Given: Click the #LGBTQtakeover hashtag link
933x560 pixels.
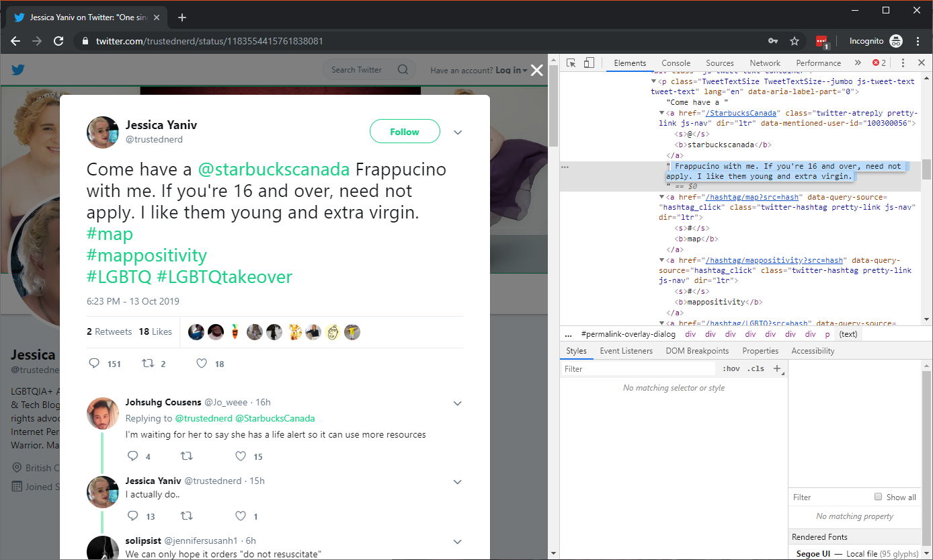Looking at the screenshot, I should 225,277.
